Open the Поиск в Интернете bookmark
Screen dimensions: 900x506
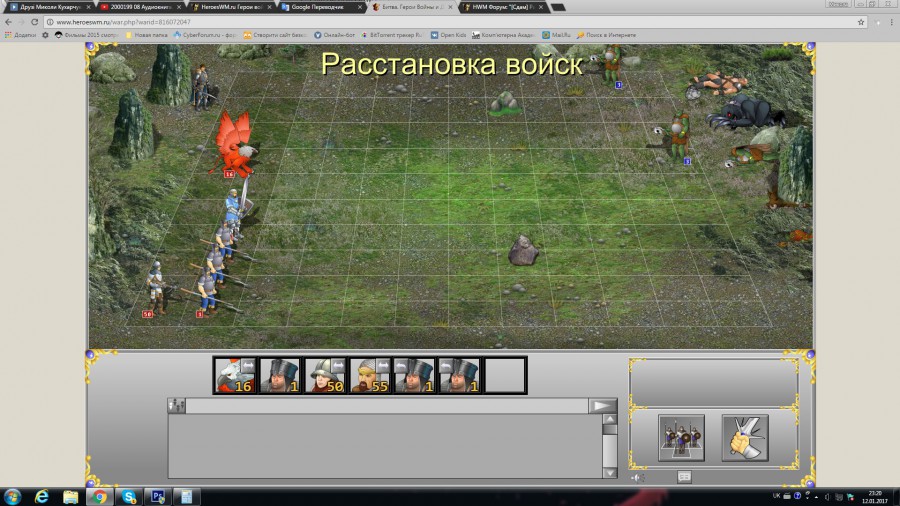tap(606, 35)
